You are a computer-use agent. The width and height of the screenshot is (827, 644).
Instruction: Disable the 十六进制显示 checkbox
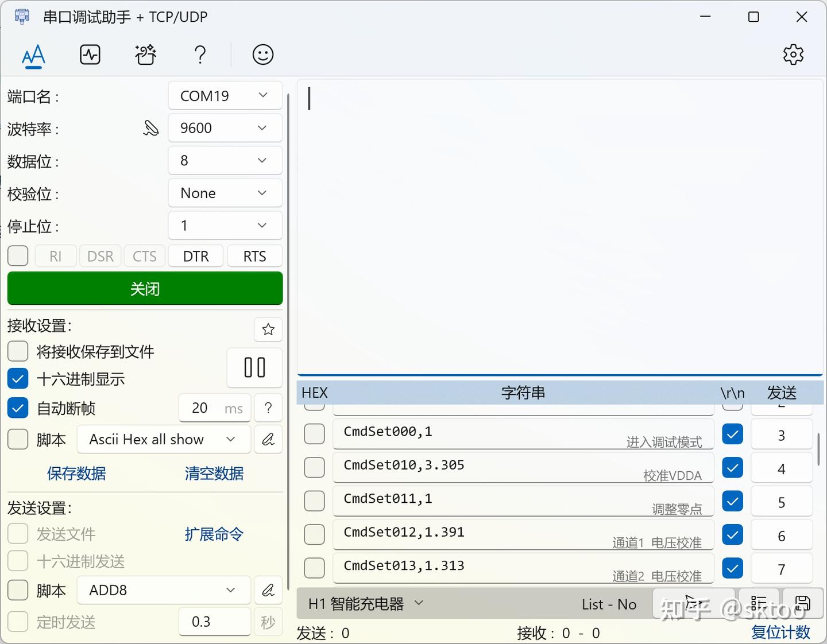[18, 378]
